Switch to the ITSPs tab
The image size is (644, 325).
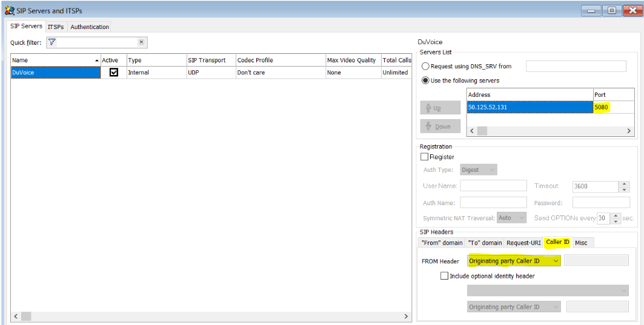click(x=56, y=27)
